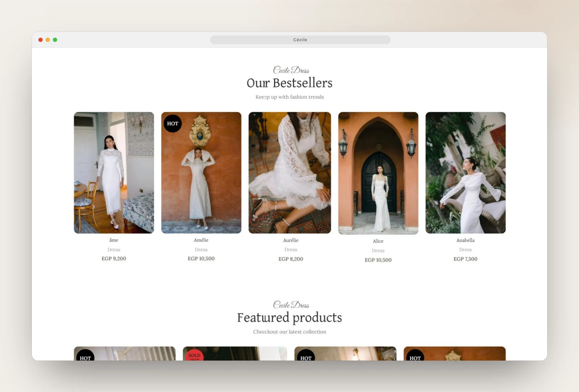Click the Cecile Dress script logo above Bestsellers

[291, 69]
